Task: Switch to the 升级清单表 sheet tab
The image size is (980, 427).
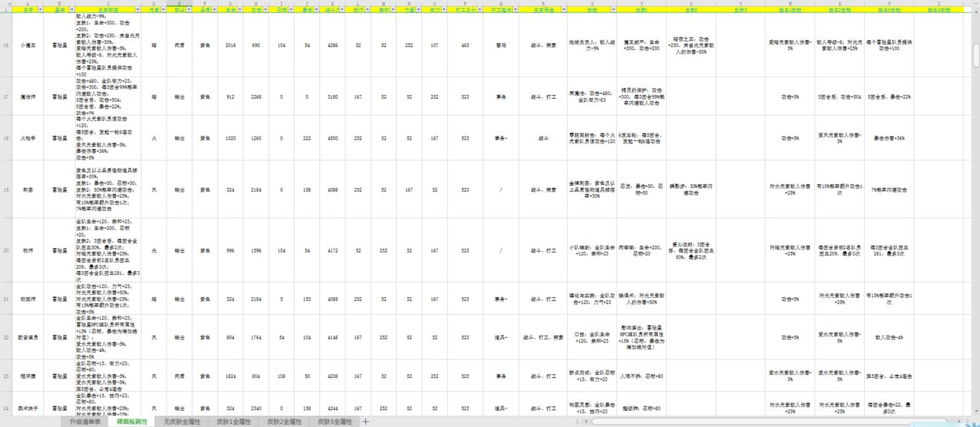Action: pos(85,422)
